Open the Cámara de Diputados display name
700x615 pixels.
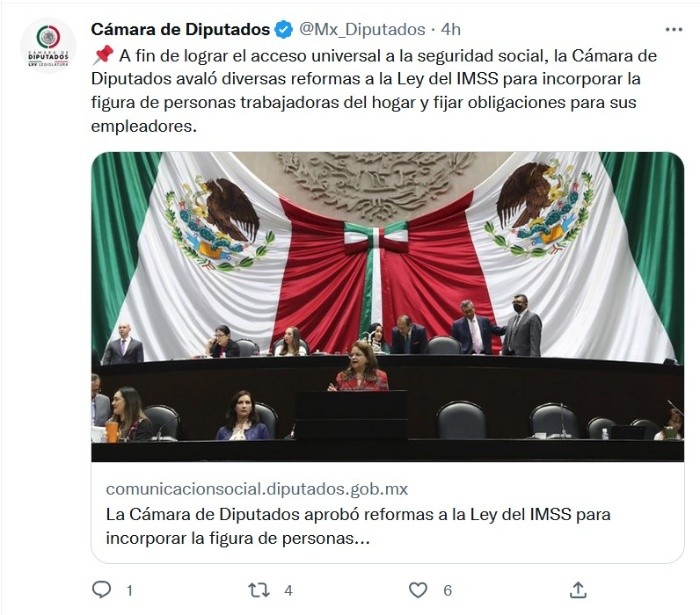click(180, 29)
